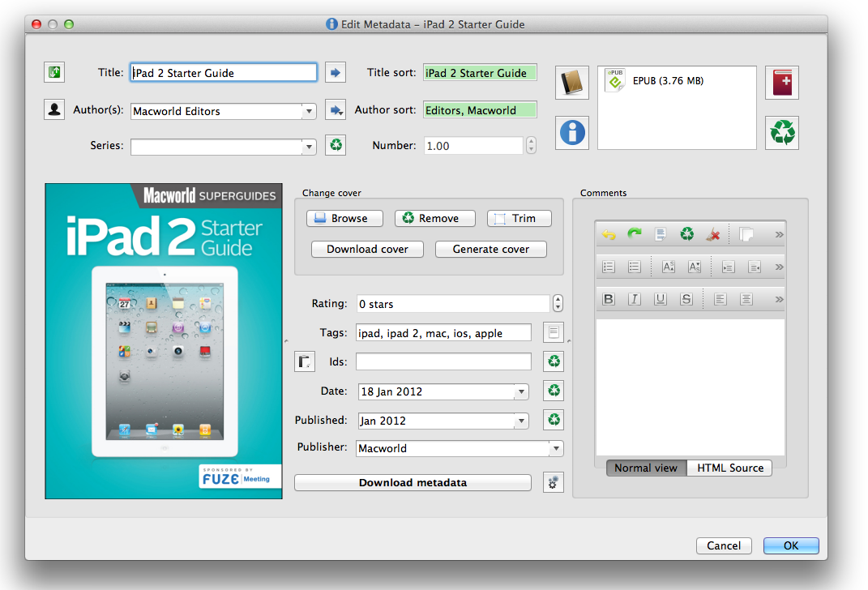
Task: Click the blue arrow next to the Title field
Action: click(x=335, y=72)
